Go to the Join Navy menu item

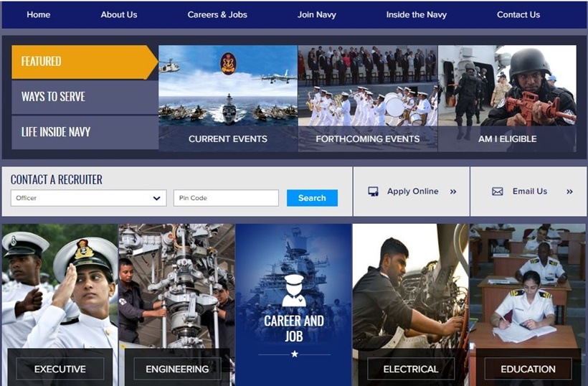pyautogui.click(x=316, y=15)
